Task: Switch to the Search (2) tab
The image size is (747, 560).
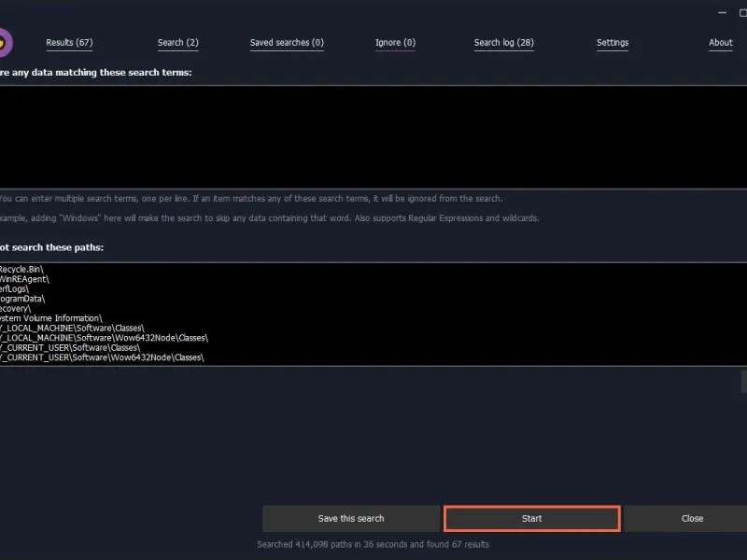Action: 177,42
